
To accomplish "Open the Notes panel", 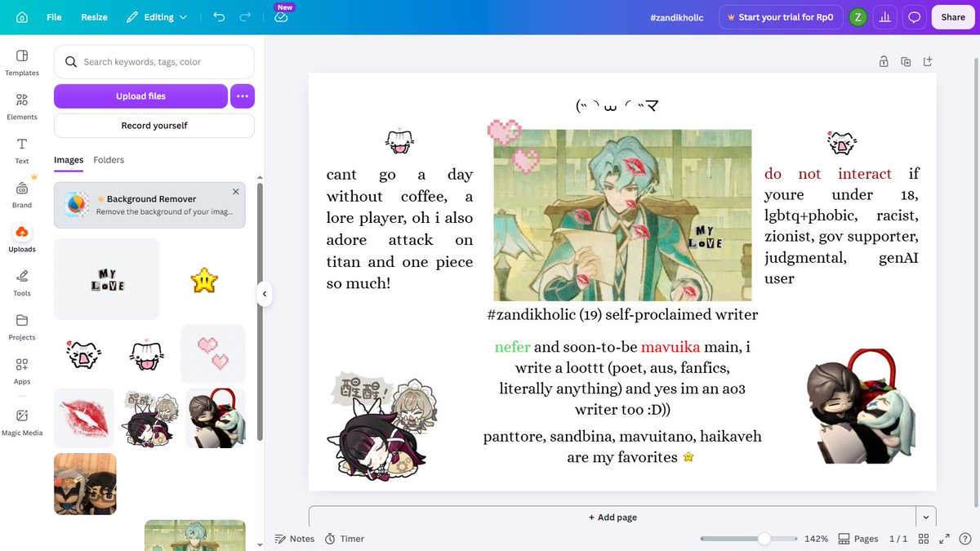I will [294, 539].
